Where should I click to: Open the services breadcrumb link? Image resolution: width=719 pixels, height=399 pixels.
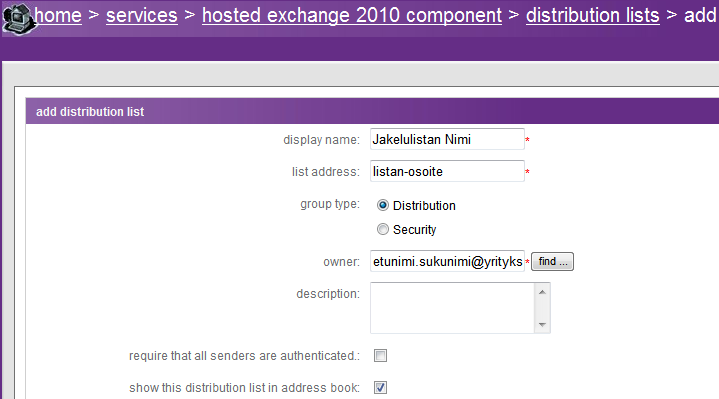142,15
